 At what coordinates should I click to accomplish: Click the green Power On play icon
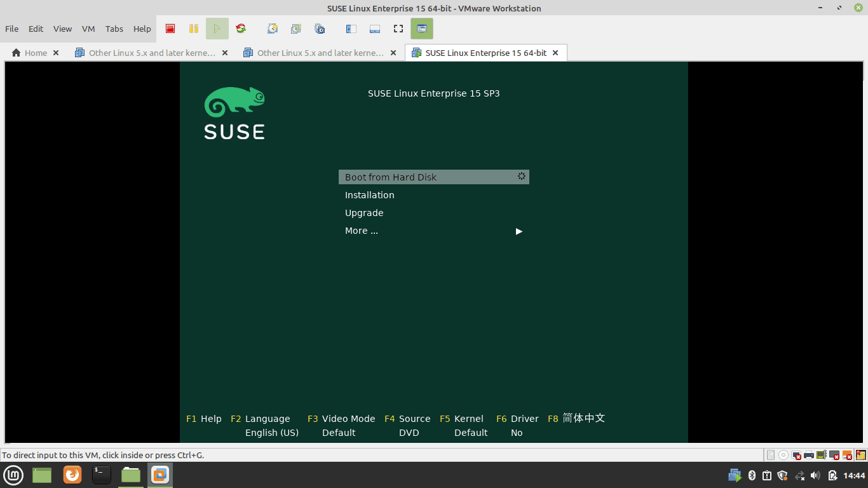tap(217, 29)
